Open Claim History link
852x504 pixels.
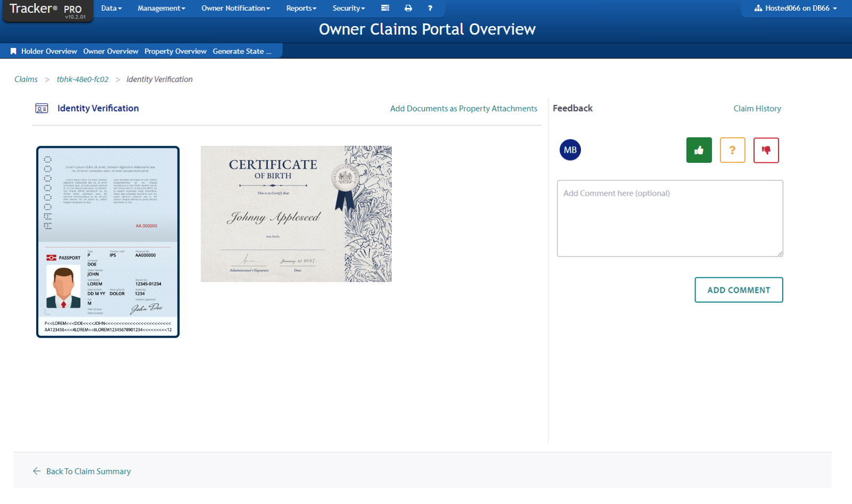[757, 108]
